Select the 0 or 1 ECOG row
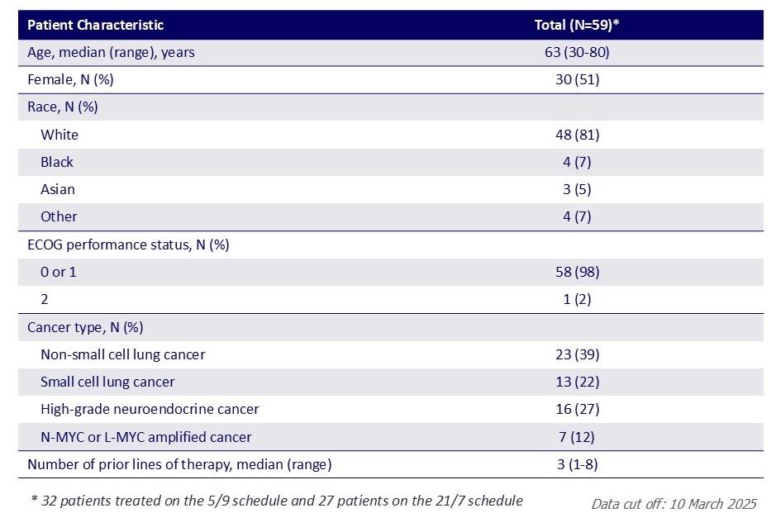This screenshot has height=532, width=776. point(58,272)
